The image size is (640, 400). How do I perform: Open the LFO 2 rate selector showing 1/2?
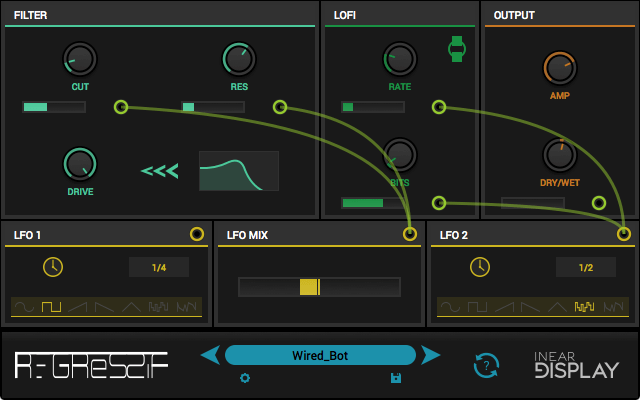(584, 267)
